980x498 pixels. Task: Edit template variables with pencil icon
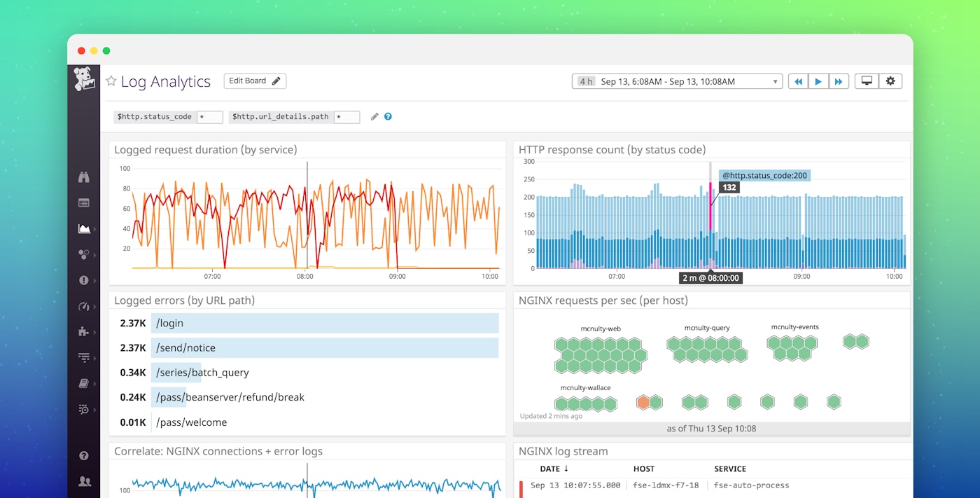(374, 117)
